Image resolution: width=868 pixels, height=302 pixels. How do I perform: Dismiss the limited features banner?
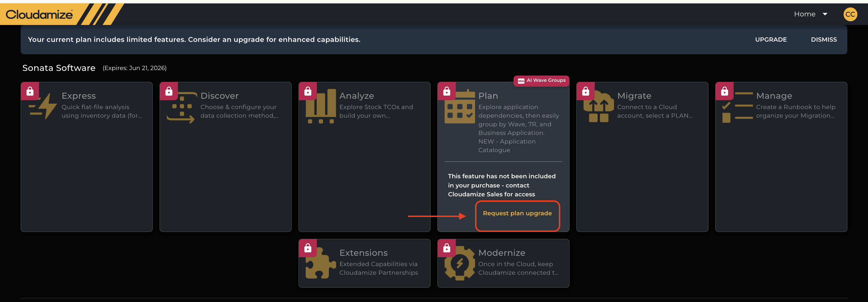click(824, 39)
